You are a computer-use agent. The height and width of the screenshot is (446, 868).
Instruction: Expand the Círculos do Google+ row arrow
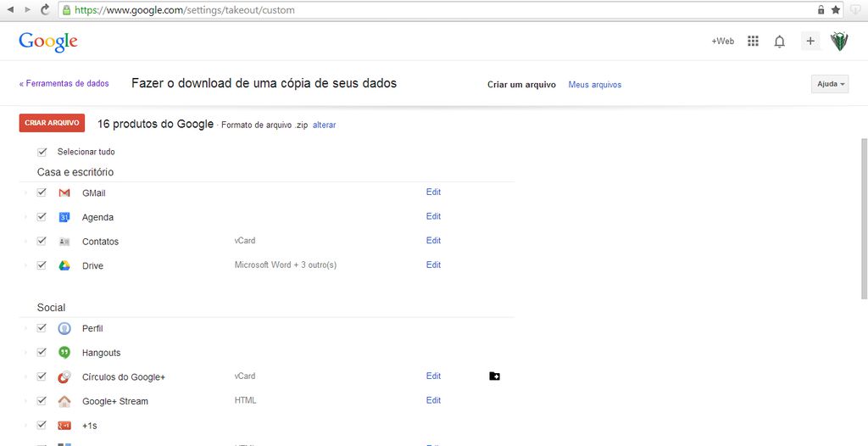point(25,376)
